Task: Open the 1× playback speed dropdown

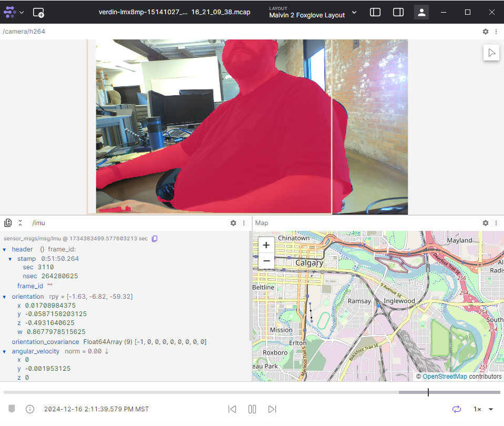Action: point(483,409)
